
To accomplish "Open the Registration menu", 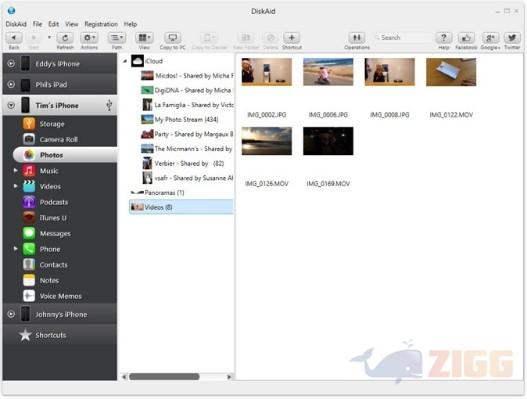I will 101,24.
